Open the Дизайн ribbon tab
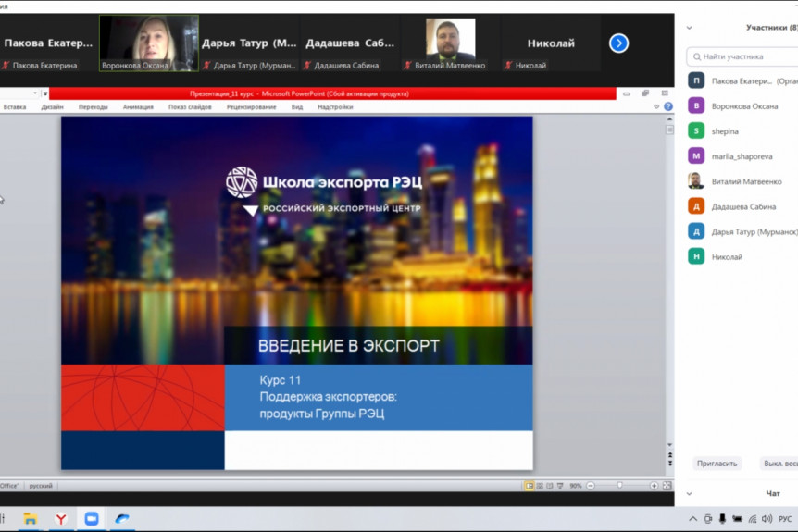 coord(53,106)
